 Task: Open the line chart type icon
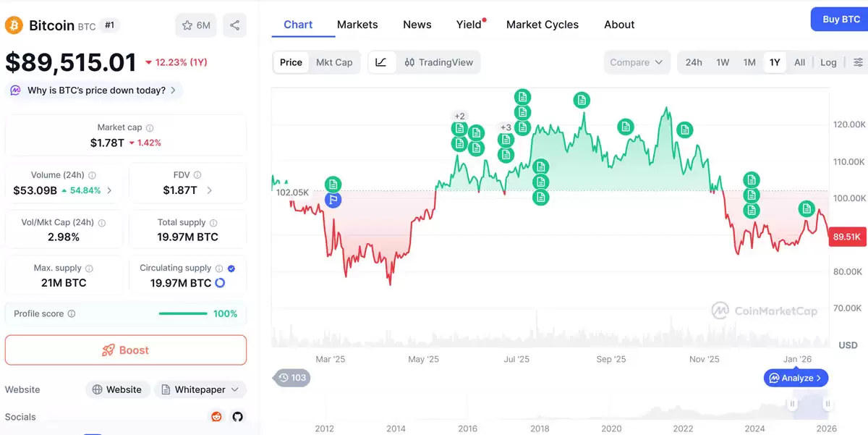point(381,62)
